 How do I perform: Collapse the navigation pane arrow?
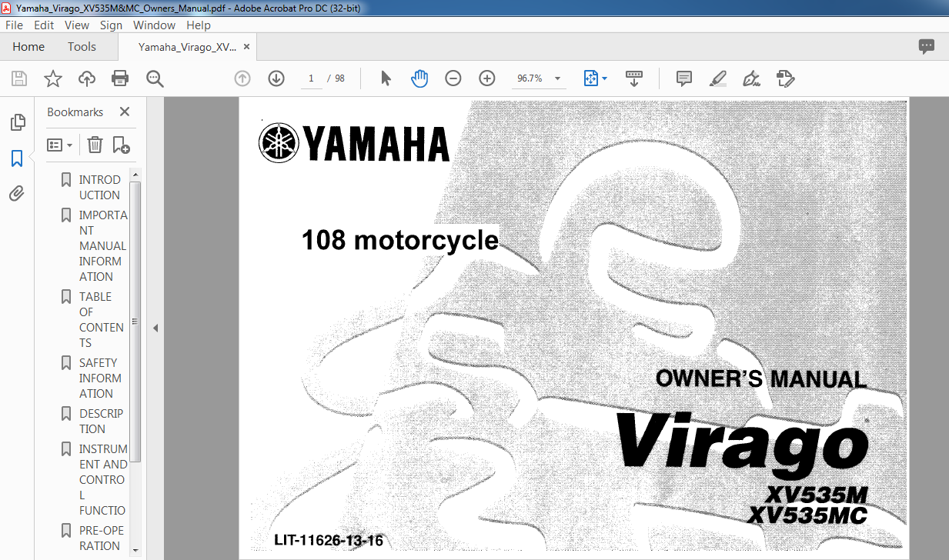click(155, 328)
